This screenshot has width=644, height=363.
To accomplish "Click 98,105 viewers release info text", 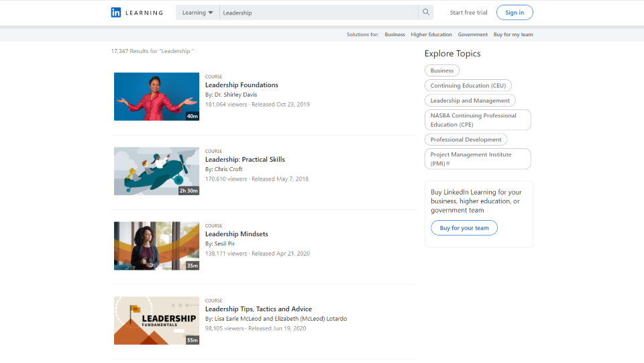I will tap(256, 329).
